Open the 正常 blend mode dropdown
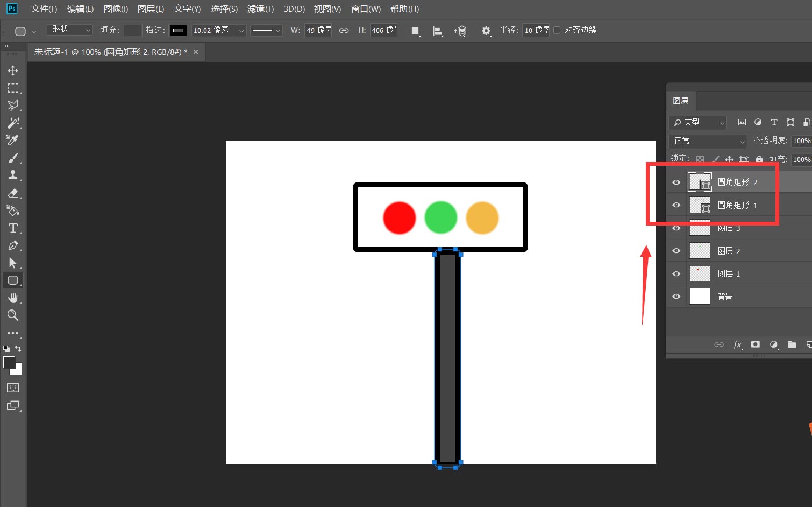 tap(708, 141)
